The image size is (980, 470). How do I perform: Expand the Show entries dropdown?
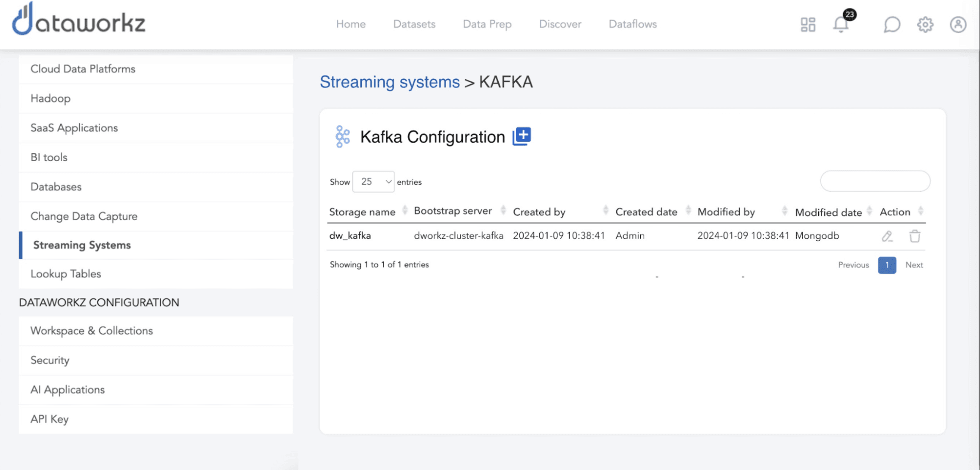pyautogui.click(x=373, y=182)
